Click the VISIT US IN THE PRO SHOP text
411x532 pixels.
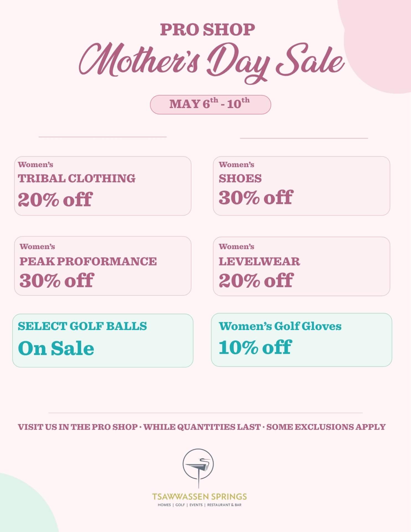(x=78, y=427)
